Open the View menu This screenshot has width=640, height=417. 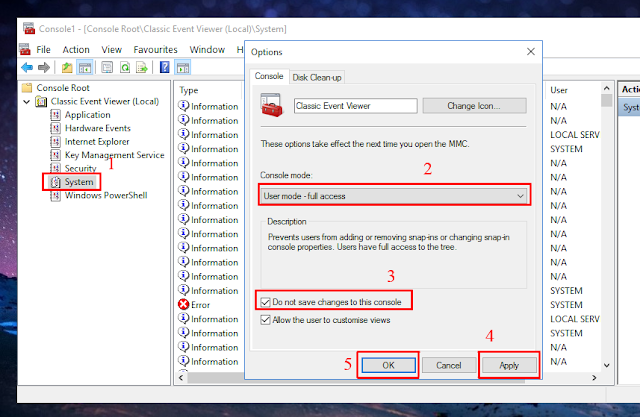coord(111,50)
